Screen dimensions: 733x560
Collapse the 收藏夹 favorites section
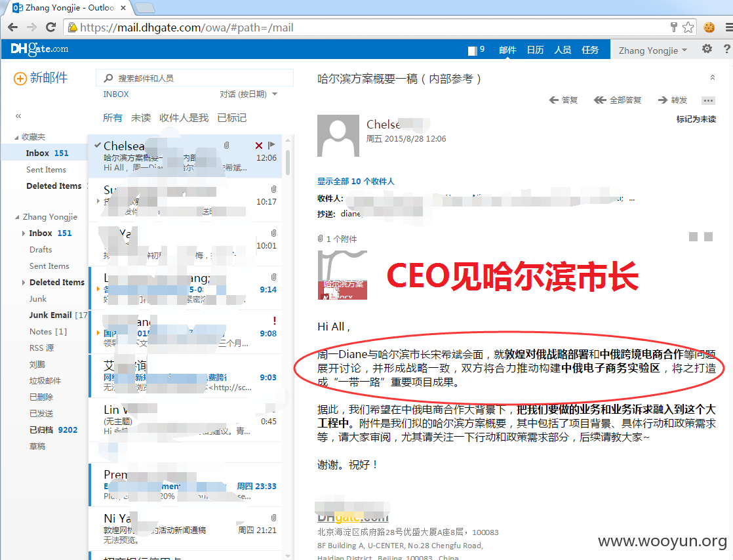coord(16,138)
